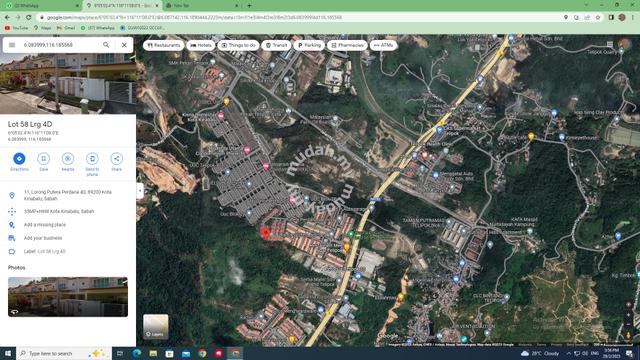Choose the Pharmacies filter chip
The width and height of the screenshot is (640, 360).
coord(347,45)
